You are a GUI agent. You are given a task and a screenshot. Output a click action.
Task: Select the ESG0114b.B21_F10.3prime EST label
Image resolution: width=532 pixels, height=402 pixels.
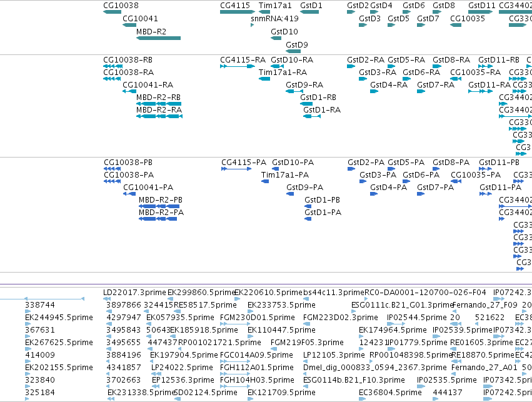pos(354,380)
